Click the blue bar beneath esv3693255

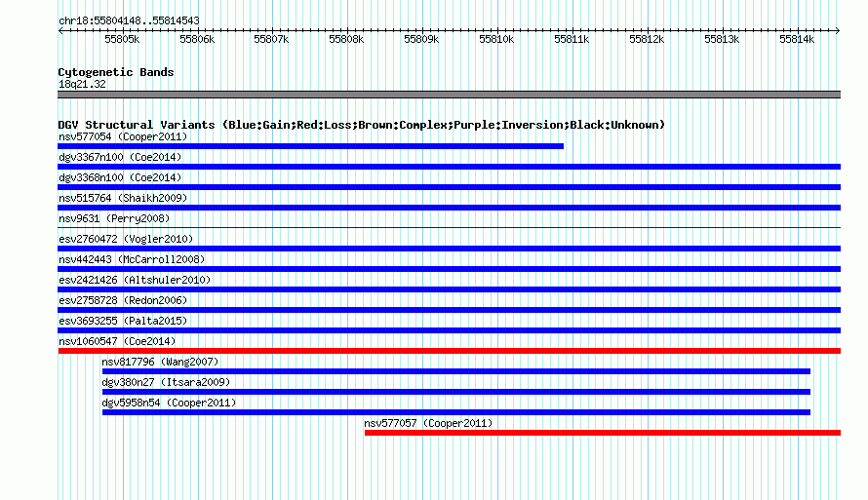point(449,330)
